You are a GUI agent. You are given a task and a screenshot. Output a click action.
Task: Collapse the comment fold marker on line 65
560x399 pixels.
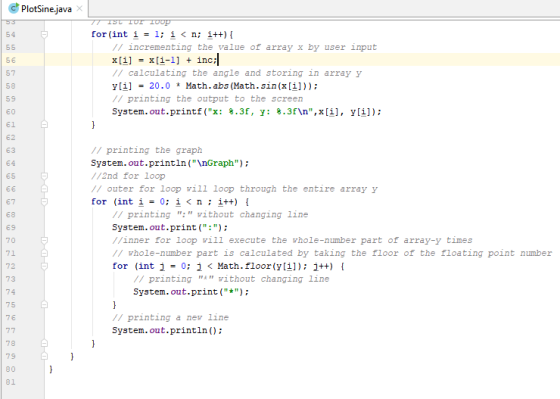click(44, 176)
